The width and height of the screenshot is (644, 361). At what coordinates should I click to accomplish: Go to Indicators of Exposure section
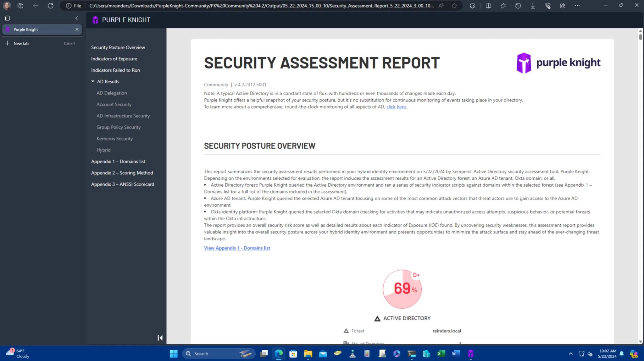click(114, 59)
